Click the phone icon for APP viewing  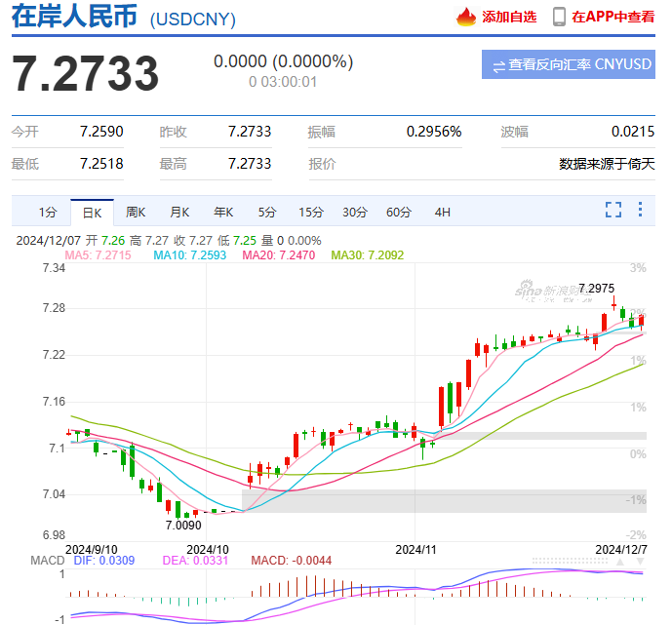[559, 17]
